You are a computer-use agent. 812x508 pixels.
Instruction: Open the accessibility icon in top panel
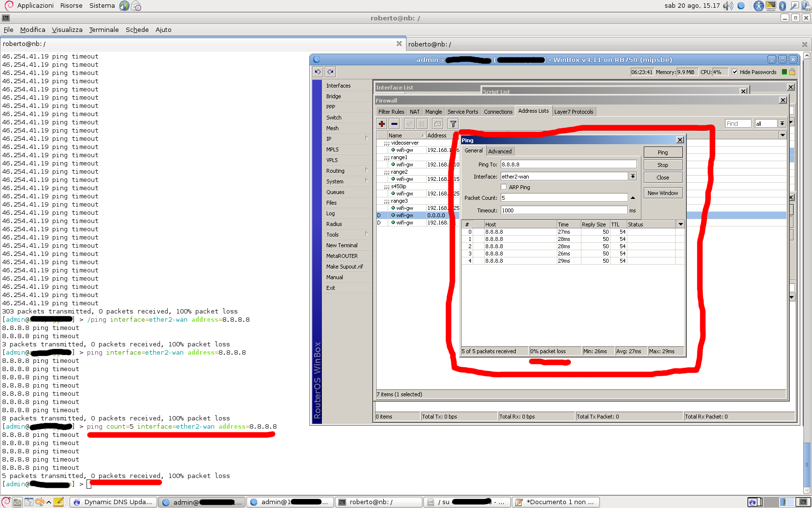pyautogui.click(x=759, y=6)
